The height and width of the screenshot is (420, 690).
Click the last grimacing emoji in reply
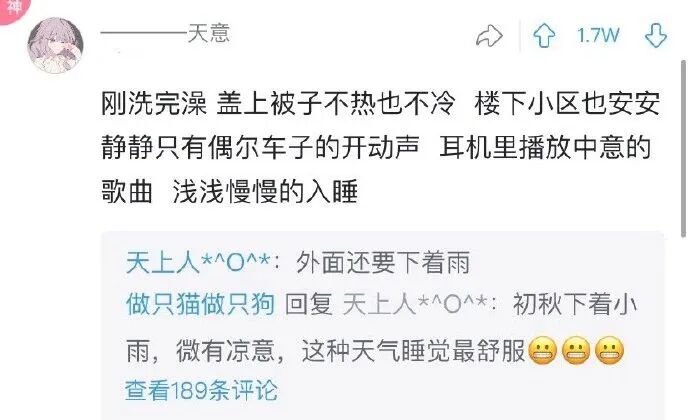609,351
